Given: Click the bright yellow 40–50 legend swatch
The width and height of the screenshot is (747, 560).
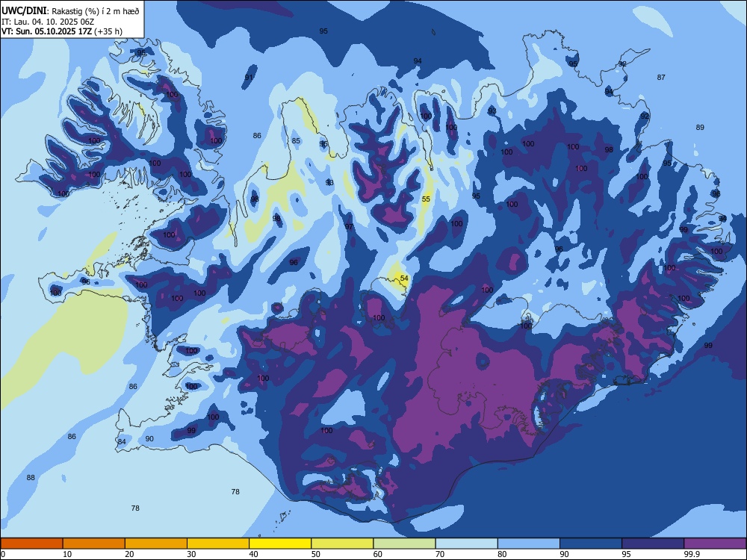Looking at the screenshot, I should (x=280, y=544).
